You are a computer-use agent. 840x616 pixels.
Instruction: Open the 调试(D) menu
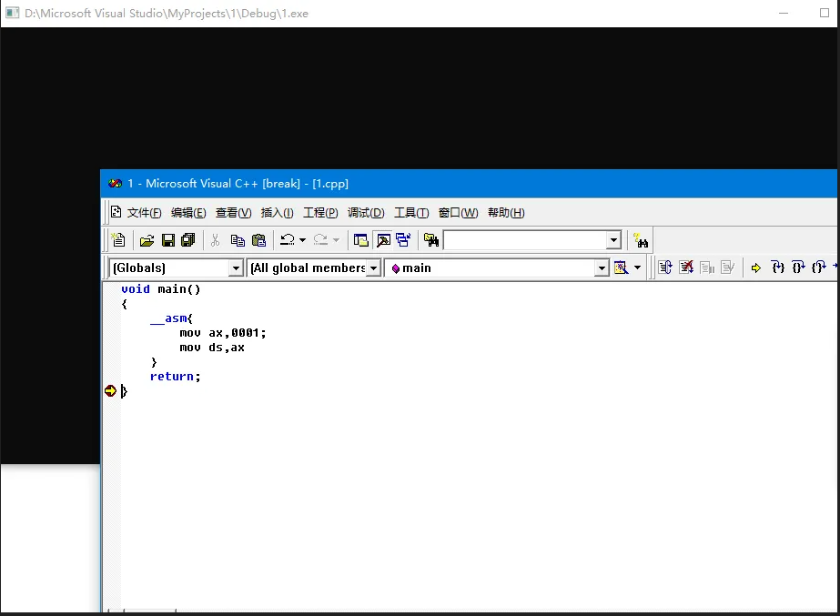point(366,212)
